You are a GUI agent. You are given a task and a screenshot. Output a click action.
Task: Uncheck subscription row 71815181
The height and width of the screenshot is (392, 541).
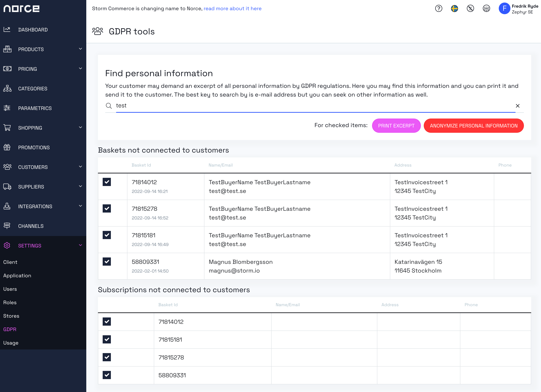(x=107, y=339)
